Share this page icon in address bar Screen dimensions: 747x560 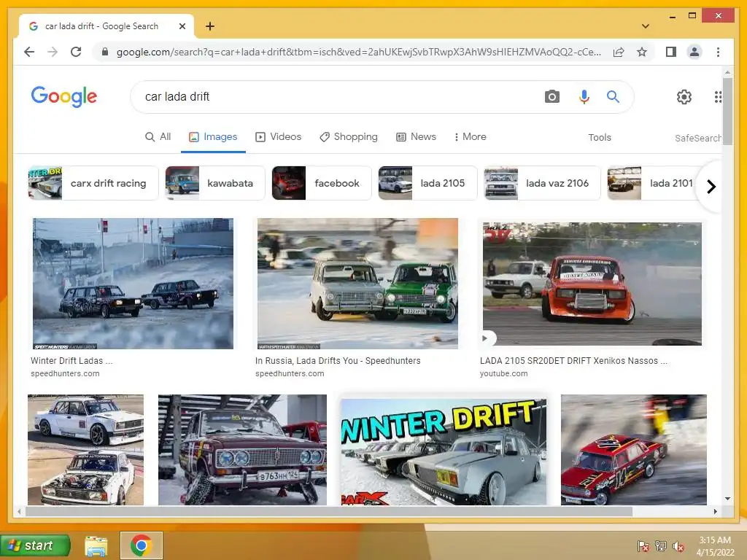tap(619, 52)
